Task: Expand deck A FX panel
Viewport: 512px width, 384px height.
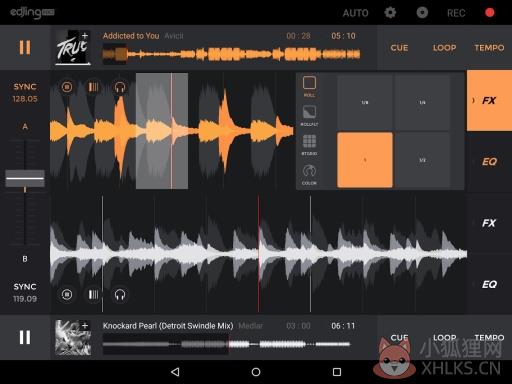Action: click(x=489, y=101)
